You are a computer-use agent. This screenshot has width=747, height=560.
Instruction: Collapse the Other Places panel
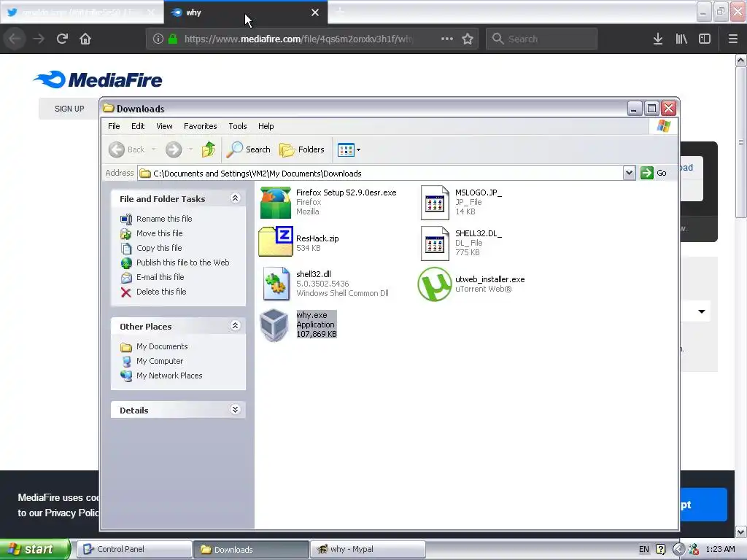click(x=235, y=326)
